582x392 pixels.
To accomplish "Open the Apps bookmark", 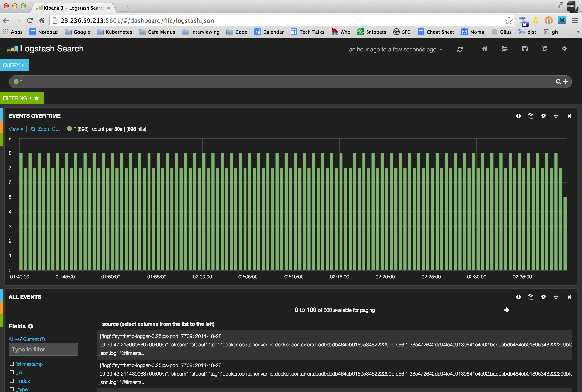I will coord(12,32).
